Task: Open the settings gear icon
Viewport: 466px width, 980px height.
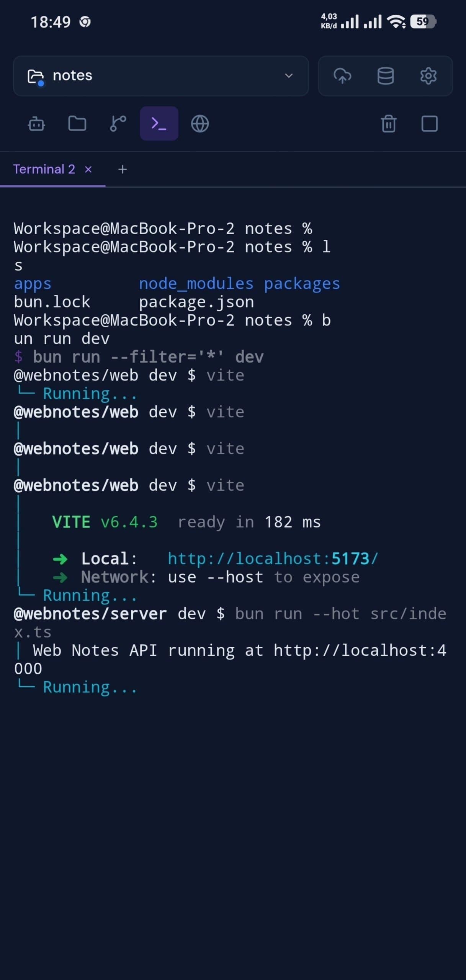Action: [428, 76]
